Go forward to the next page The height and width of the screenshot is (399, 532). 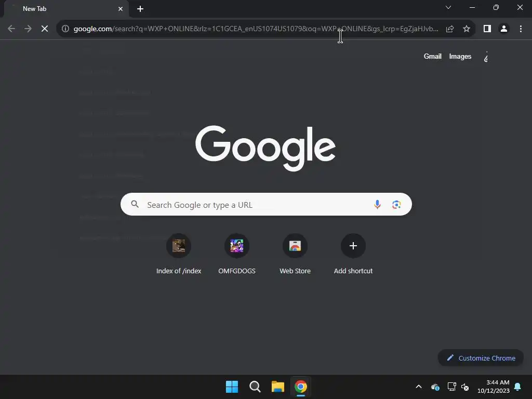coord(28,29)
